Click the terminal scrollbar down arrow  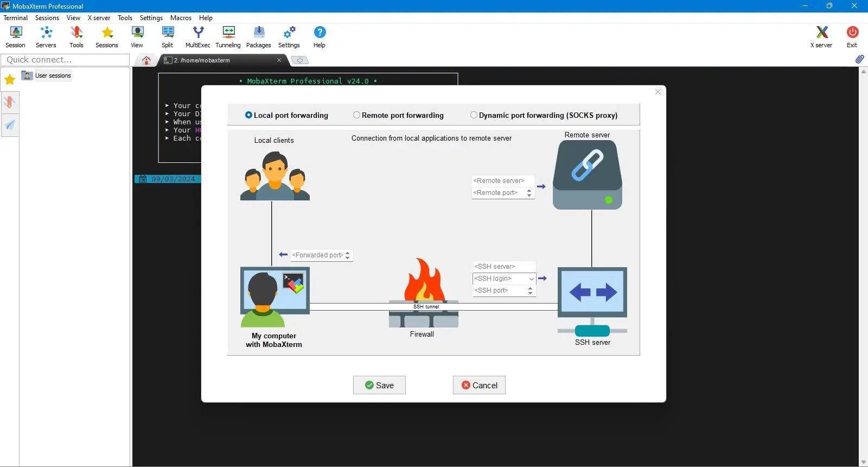(x=864, y=463)
